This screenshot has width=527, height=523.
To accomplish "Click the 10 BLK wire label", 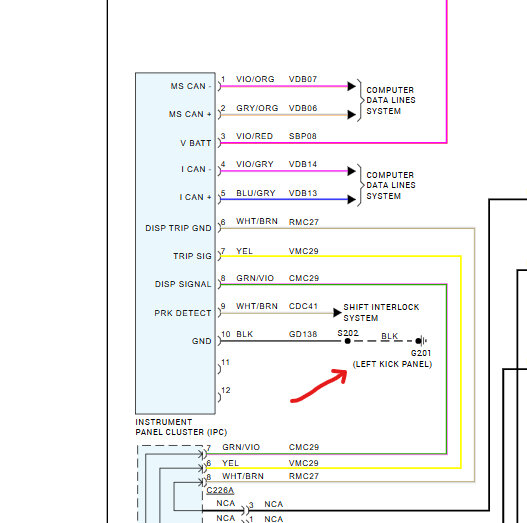I will click(x=237, y=334).
